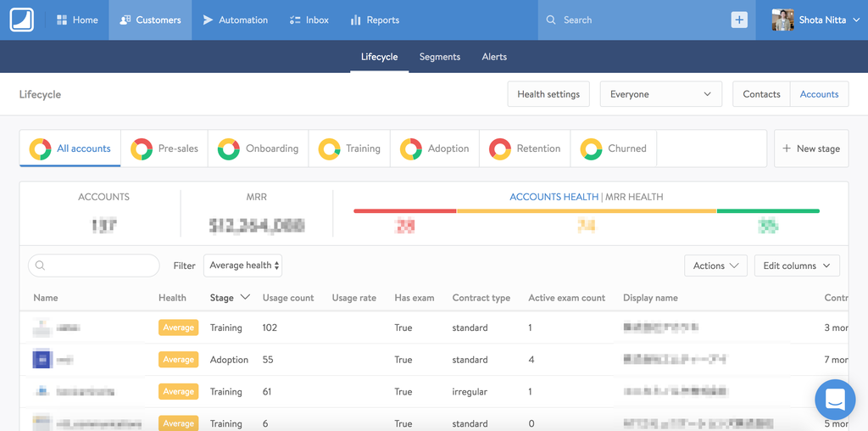Sort by the Name column header
This screenshot has height=431, width=868.
(46, 298)
